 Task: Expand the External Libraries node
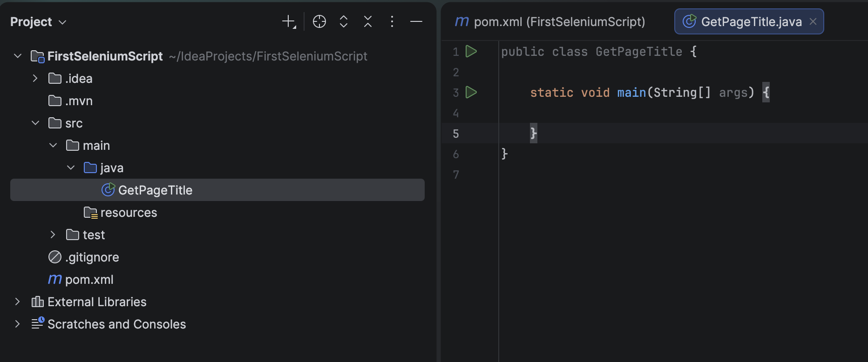click(x=18, y=302)
